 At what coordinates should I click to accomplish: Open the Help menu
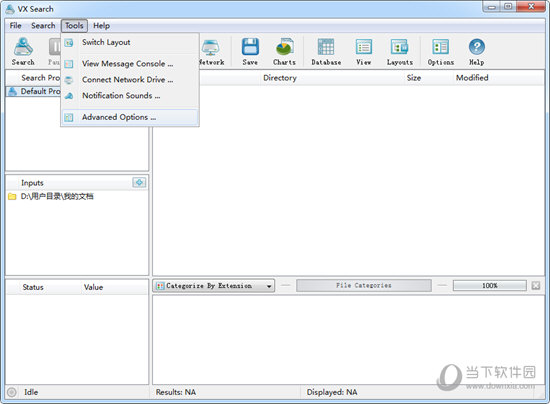coord(101,26)
